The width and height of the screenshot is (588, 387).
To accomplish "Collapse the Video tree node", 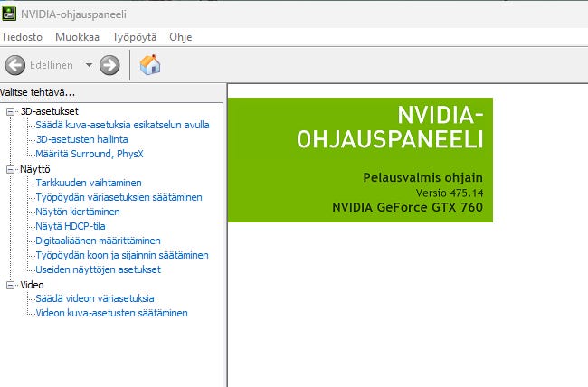I will (11, 285).
